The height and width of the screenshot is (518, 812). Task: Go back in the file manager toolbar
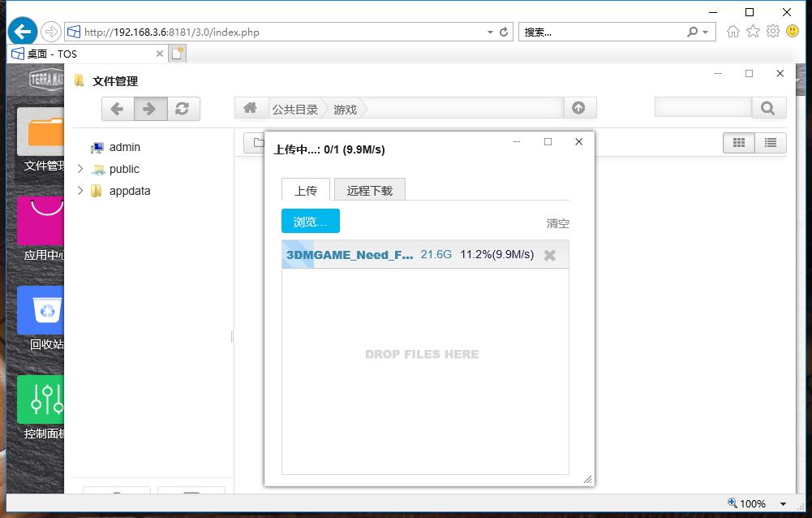coord(118,109)
